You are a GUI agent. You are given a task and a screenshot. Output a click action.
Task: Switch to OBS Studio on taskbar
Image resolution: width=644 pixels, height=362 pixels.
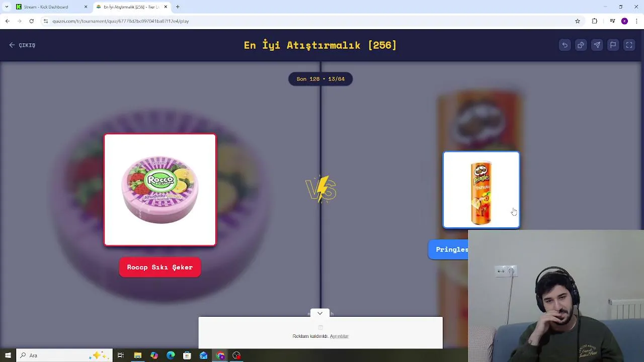(237, 355)
